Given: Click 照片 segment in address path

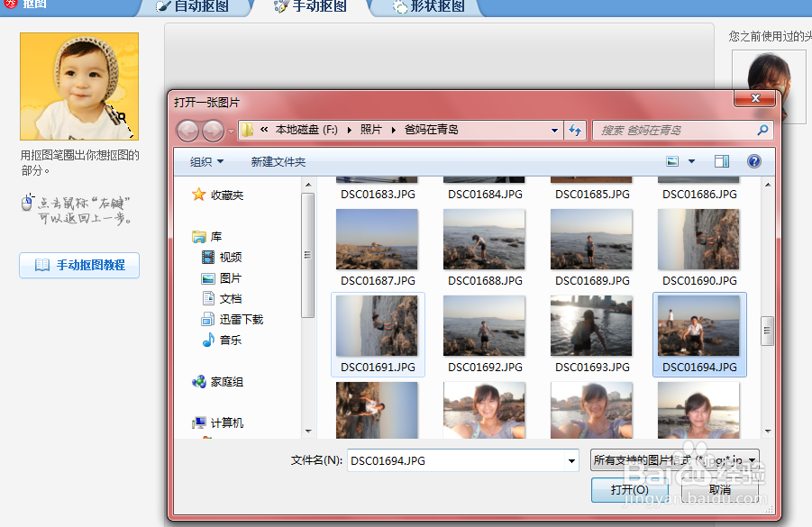Looking at the screenshot, I should [370, 130].
